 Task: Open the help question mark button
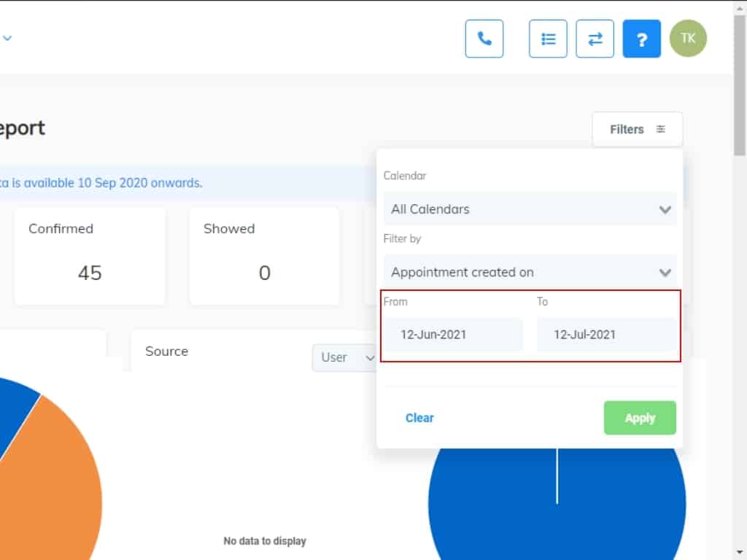(641, 39)
